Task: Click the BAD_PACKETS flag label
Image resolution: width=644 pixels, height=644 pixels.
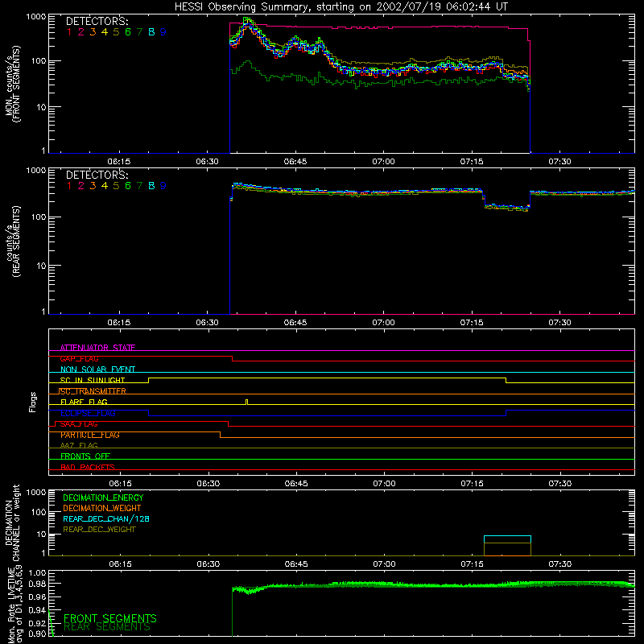Action: [88, 467]
